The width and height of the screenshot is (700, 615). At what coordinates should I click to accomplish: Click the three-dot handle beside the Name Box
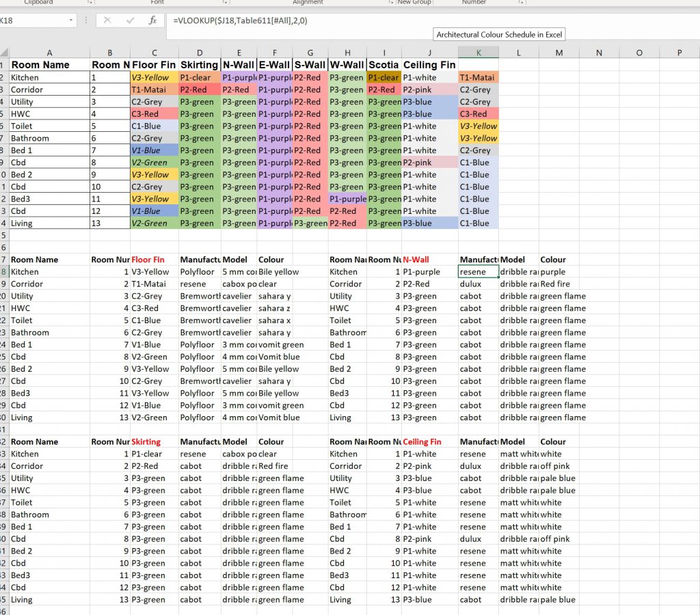tap(85, 20)
